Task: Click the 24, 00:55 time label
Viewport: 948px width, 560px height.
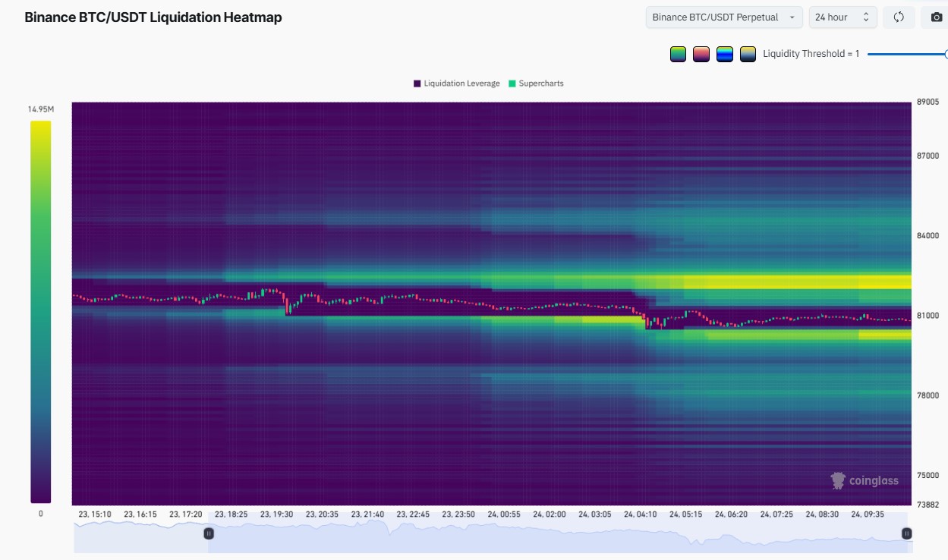Action: point(504,514)
